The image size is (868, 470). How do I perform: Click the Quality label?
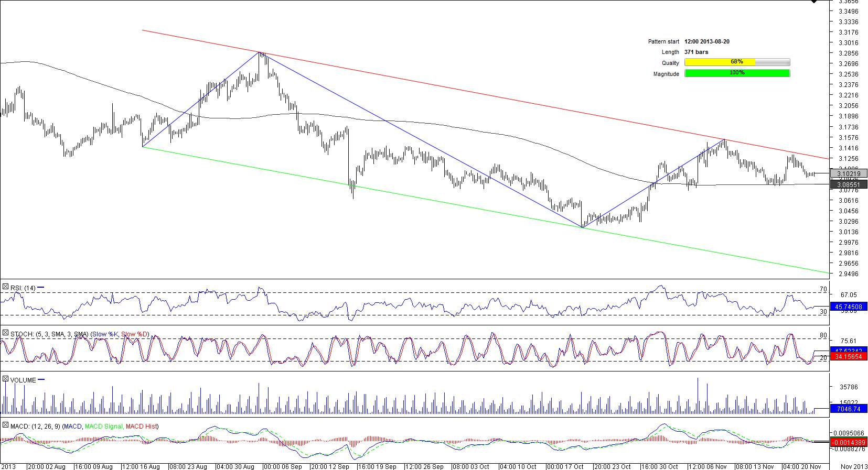[670, 63]
